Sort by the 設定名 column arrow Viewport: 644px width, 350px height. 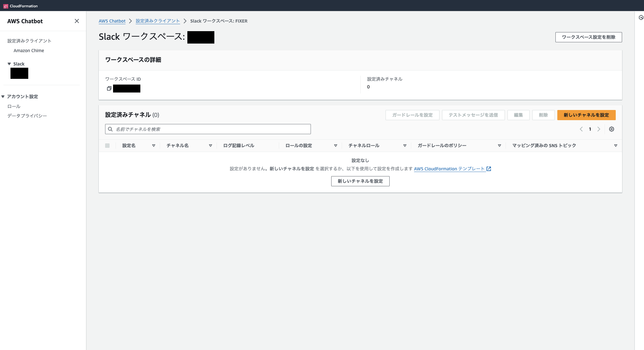click(153, 146)
